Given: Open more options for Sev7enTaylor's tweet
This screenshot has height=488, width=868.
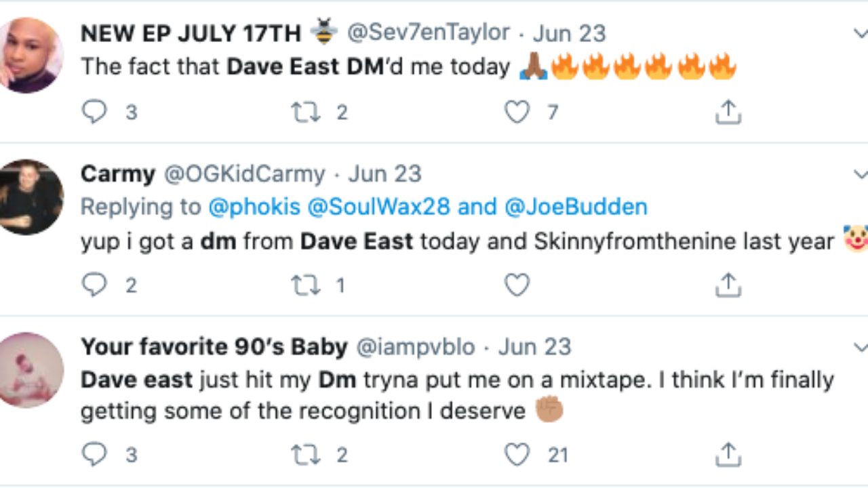Looking at the screenshot, I should click(x=860, y=33).
